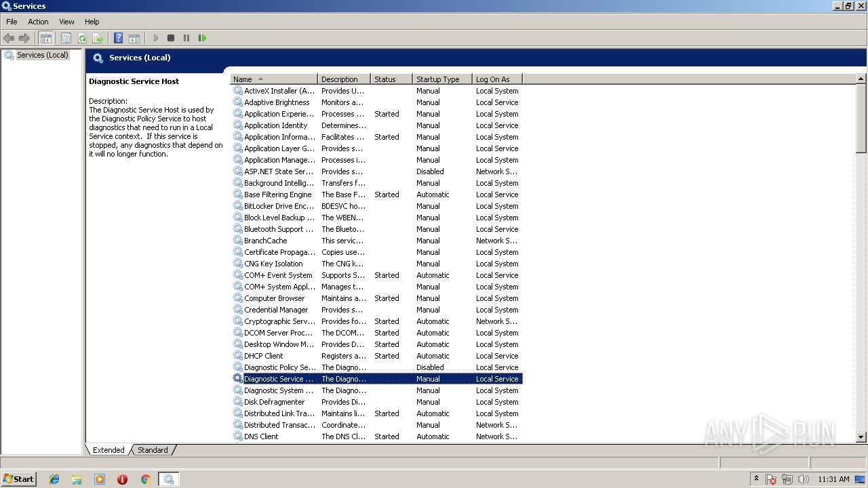Image resolution: width=868 pixels, height=488 pixels.
Task: Select the Application Experie... service row
Action: click(376, 114)
